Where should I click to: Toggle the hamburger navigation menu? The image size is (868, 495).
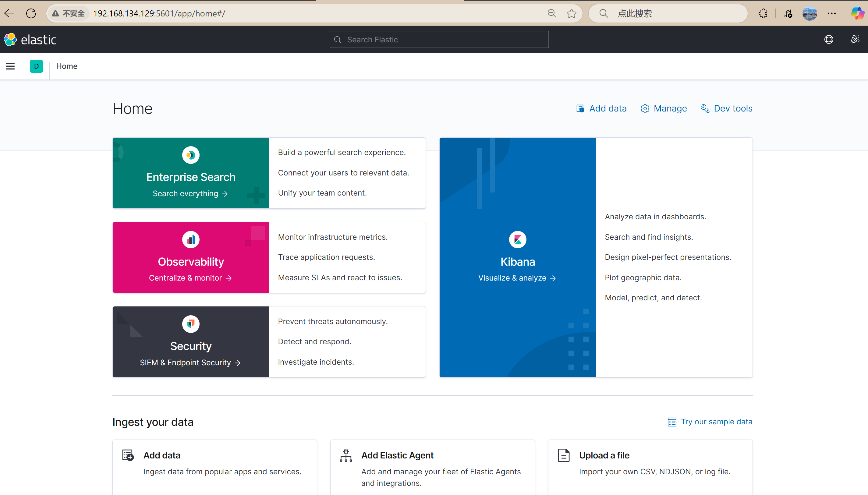pyautogui.click(x=10, y=66)
